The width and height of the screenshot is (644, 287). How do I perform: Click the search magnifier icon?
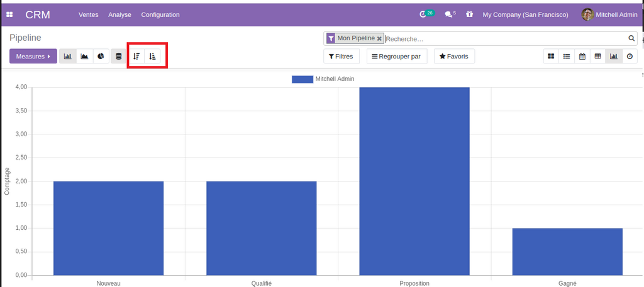pyautogui.click(x=631, y=38)
